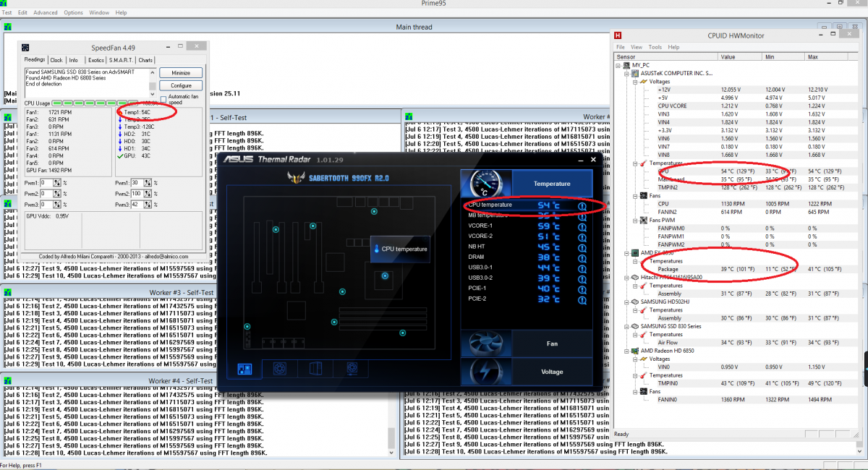868x470 pixels.
Task: Open the Tools menu in HWMonitor
Action: point(655,47)
